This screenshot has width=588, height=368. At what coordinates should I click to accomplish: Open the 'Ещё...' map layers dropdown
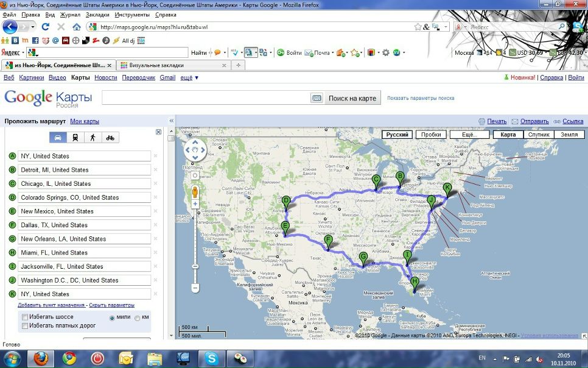(468, 135)
